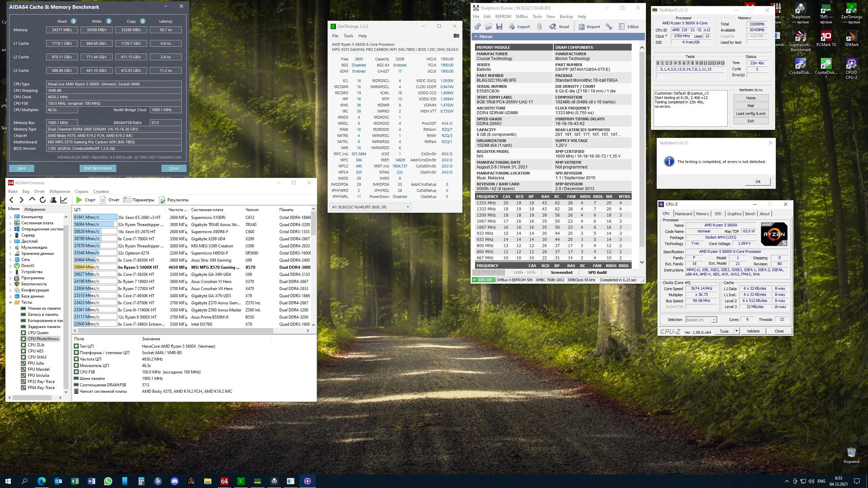Click the Thaiphoon Burner save floppy icon
Image resolution: width=868 pixels, height=488 pixels.
click(x=499, y=27)
